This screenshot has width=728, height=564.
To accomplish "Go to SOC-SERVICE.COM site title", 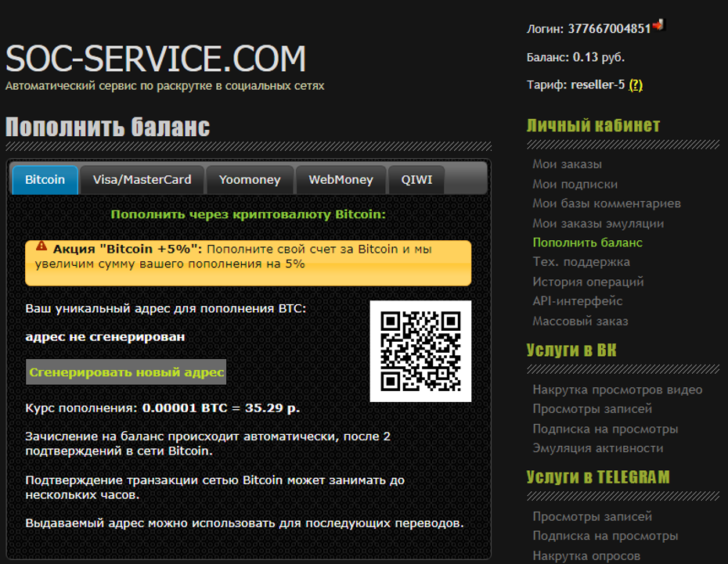I will point(156,59).
